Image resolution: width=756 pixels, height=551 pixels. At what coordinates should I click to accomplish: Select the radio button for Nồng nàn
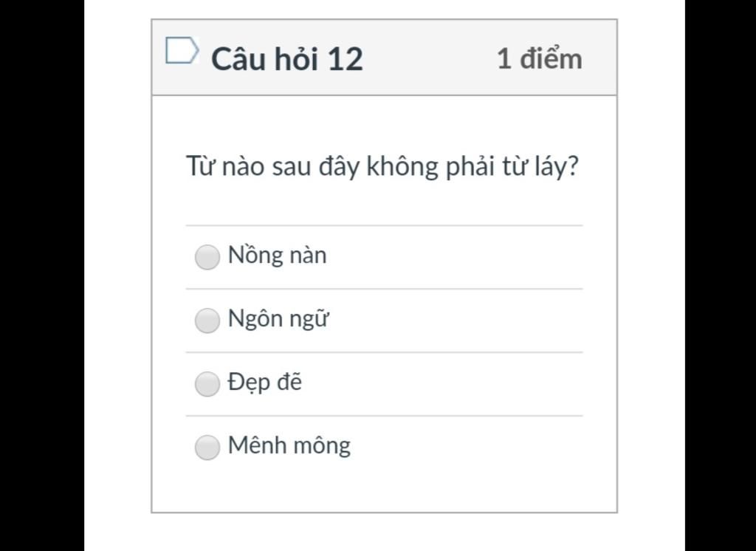[207, 257]
